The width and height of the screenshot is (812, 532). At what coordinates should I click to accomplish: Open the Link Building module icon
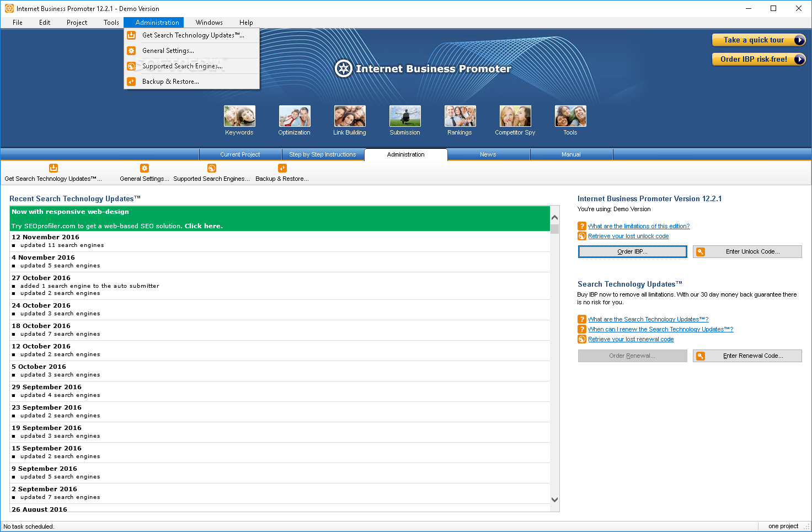tap(350, 116)
